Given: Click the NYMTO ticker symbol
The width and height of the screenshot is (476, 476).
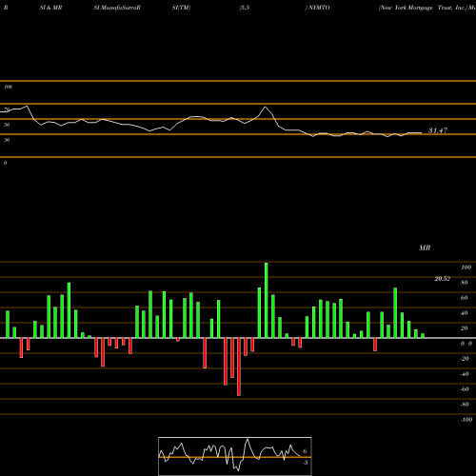Looking at the screenshot, I should tap(319, 8).
